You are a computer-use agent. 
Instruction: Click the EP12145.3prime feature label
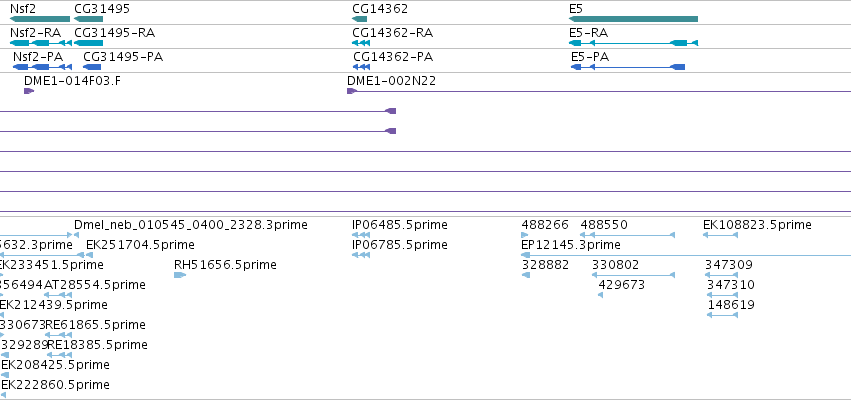[x=571, y=245]
